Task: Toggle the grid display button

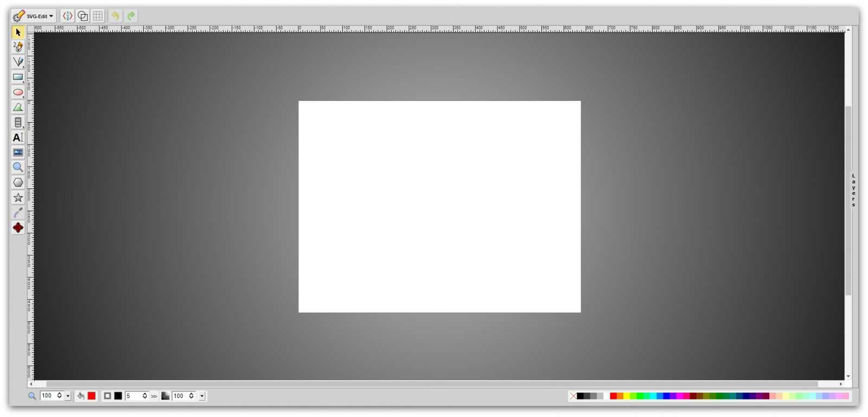Action: coord(98,16)
